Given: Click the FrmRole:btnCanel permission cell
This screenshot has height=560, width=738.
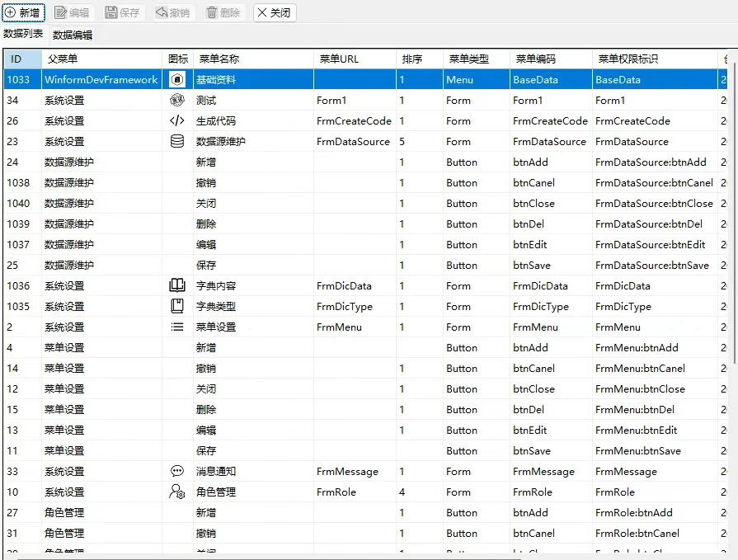Looking at the screenshot, I should pyautogui.click(x=655, y=533).
